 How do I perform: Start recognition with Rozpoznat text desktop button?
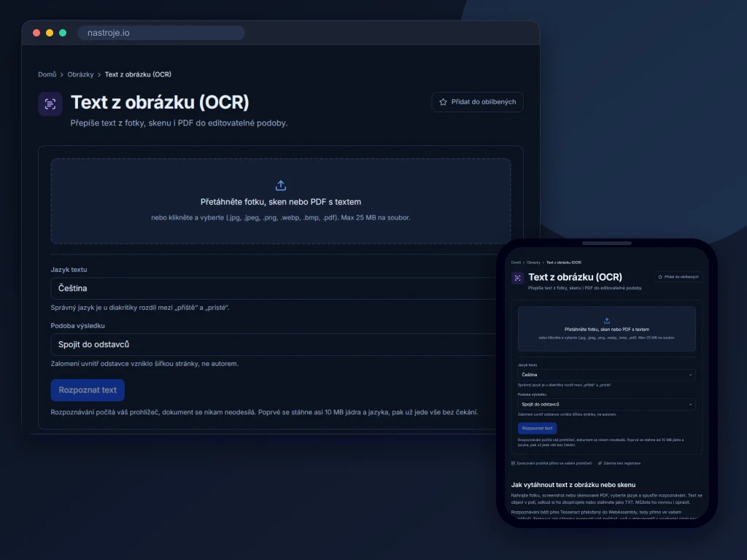88,390
